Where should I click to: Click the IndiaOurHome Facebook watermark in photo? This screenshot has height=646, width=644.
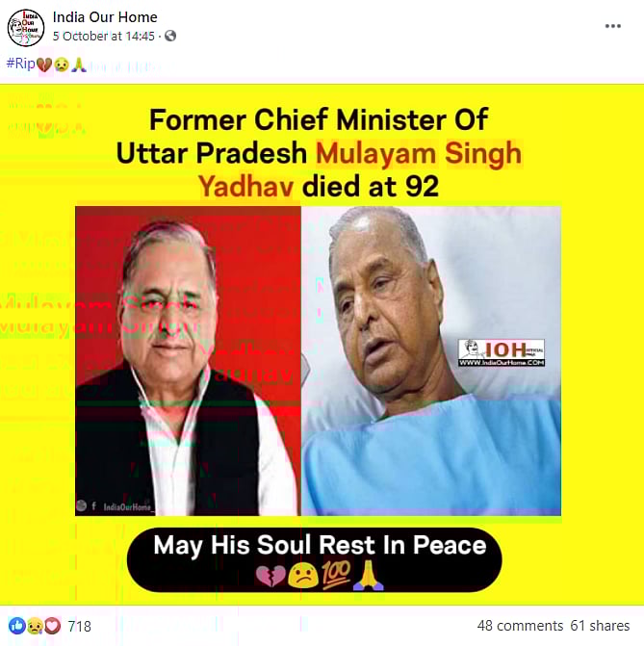(x=116, y=506)
